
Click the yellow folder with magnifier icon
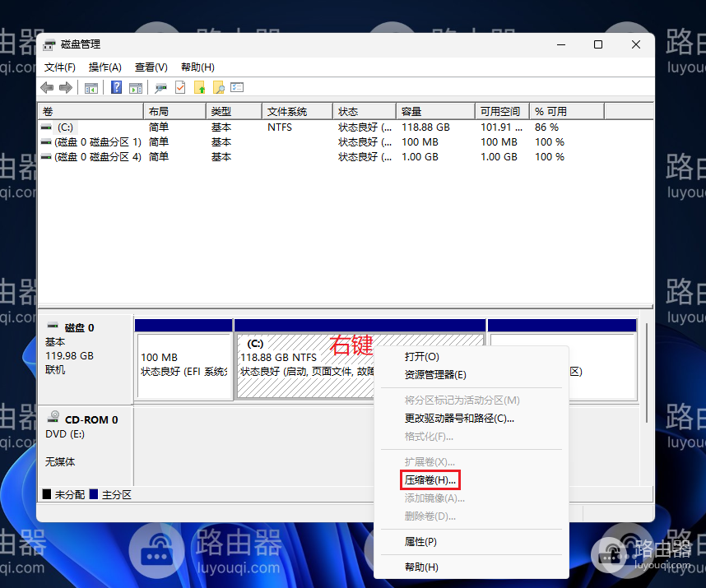click(x=218, y=87)
